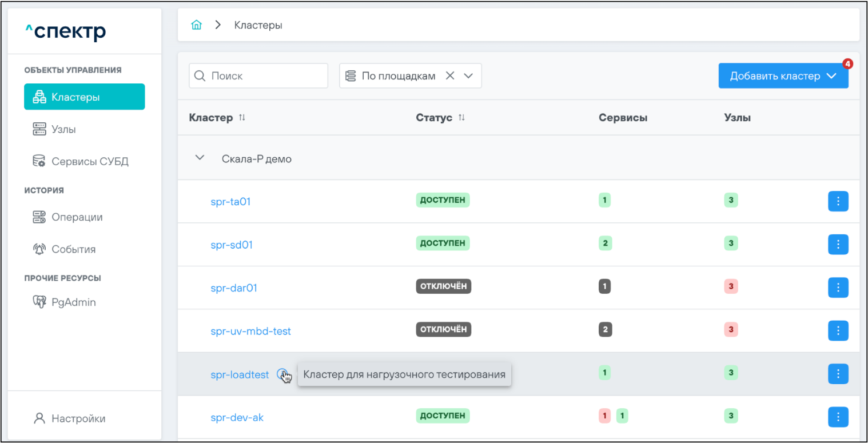
Task: Open three-dot menu for spr-dar01
Action: click(838, 288)
